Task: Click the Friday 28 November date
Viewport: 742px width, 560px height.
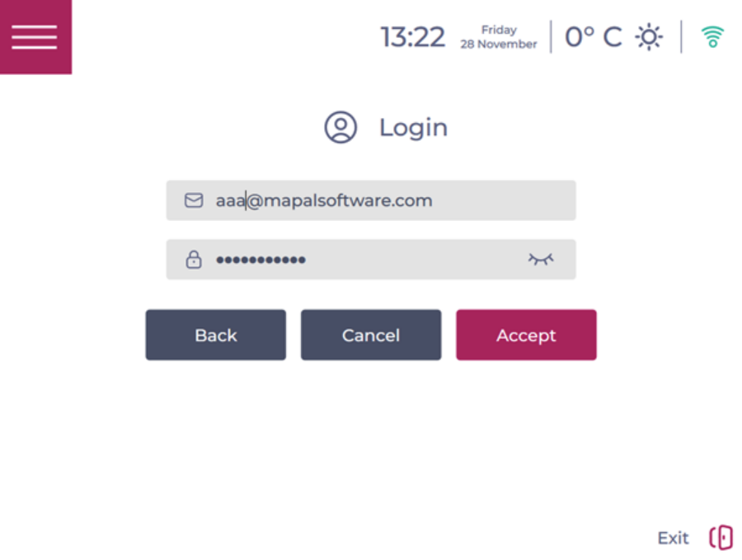Action: [499, 37]
